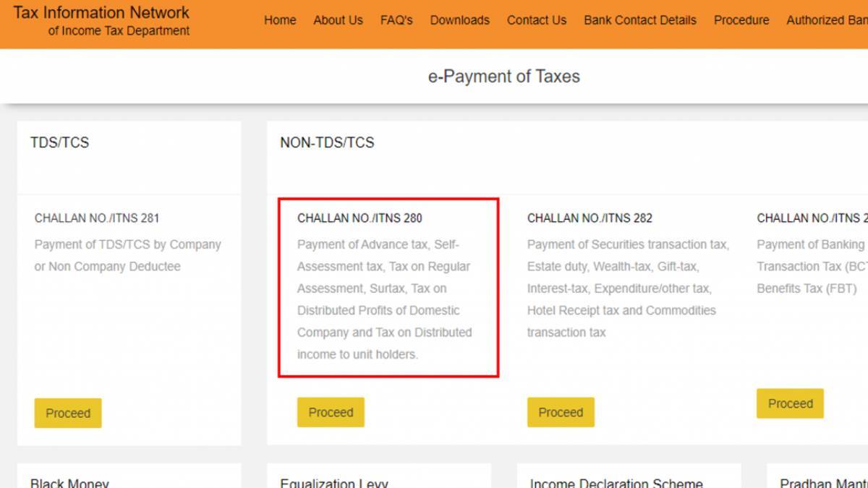Screen dimensions: 868x488
Task: Go to the About Us page
Action: coord(338,20)
